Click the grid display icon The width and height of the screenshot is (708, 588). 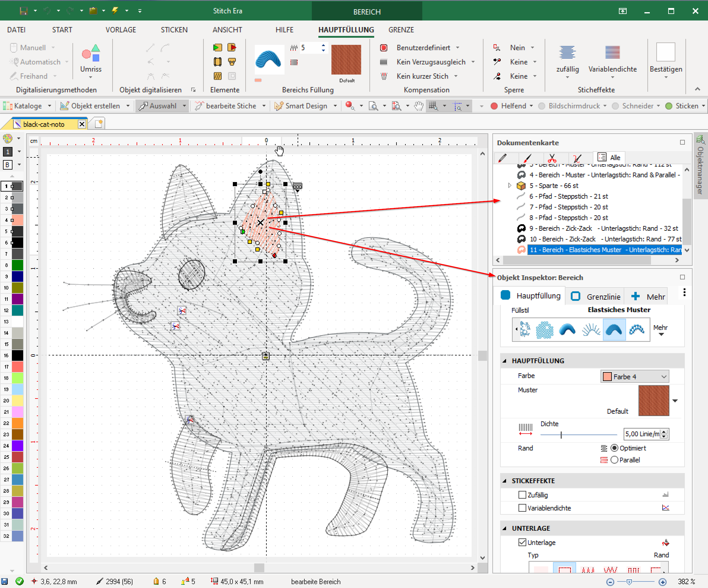(433, 106)
